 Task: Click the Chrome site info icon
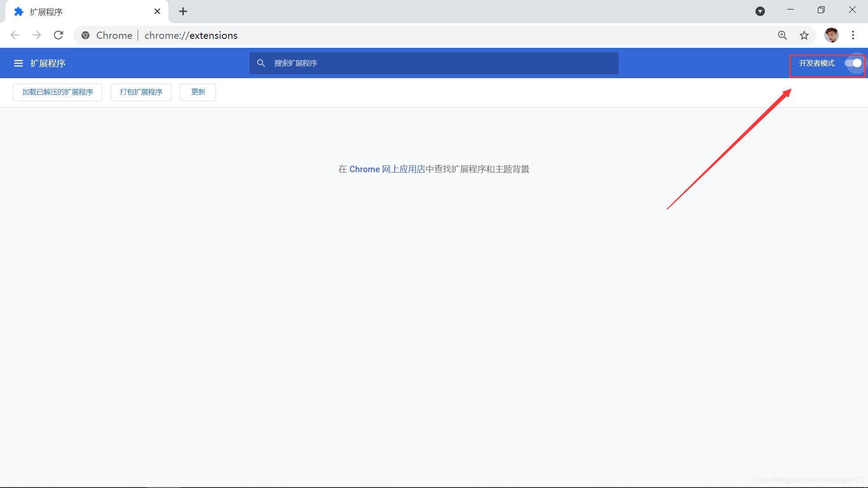click(x=85, y=35)
